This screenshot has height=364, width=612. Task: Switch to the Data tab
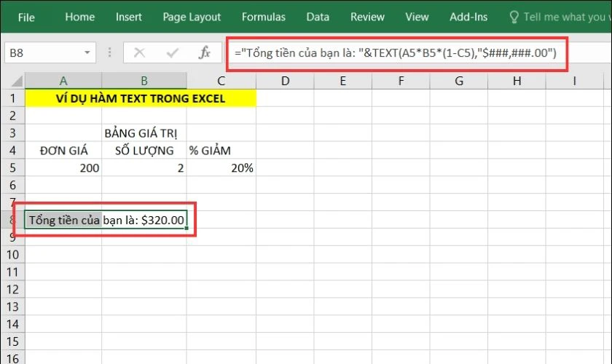point(318,17)
